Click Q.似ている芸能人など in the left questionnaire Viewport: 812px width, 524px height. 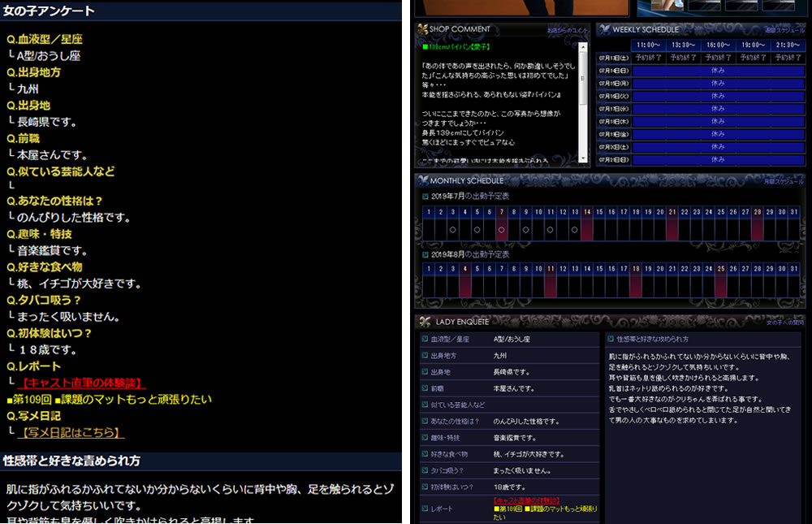point(61,171)
